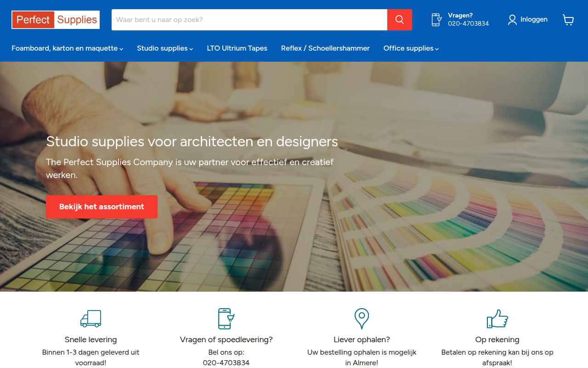The image size is (588, 368).
Task: Expand Foamboard, karton en maquette menu
Action: [67, 48]
